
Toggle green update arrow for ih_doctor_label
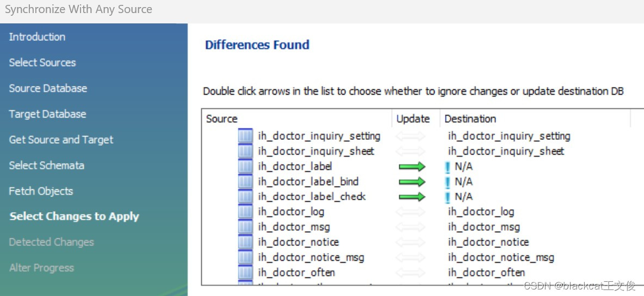tap(412, 166)
